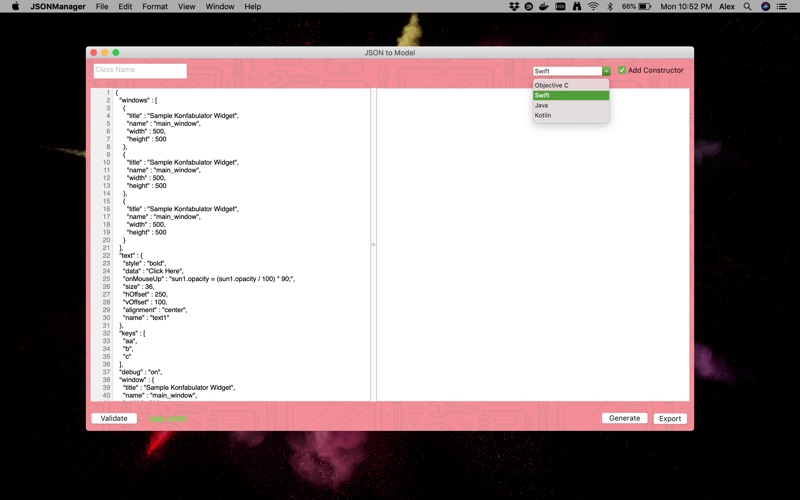Open the Apple menu

click(15, 6)
